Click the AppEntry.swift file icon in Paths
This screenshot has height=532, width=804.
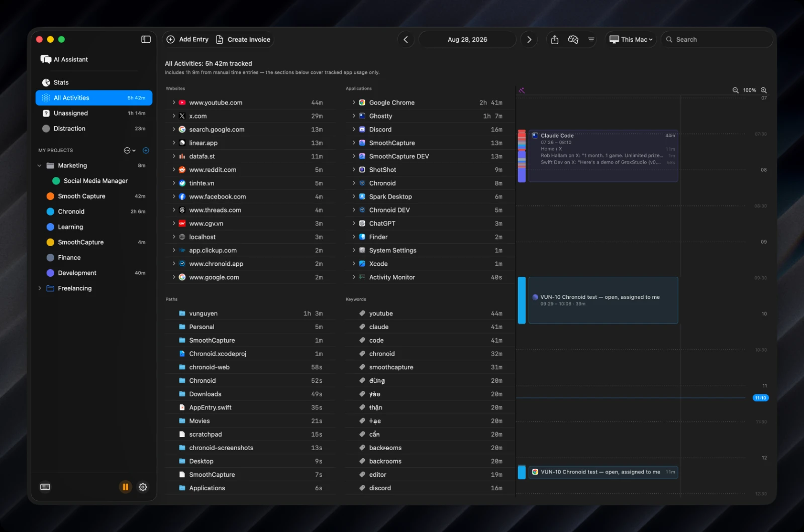(182, 407)
